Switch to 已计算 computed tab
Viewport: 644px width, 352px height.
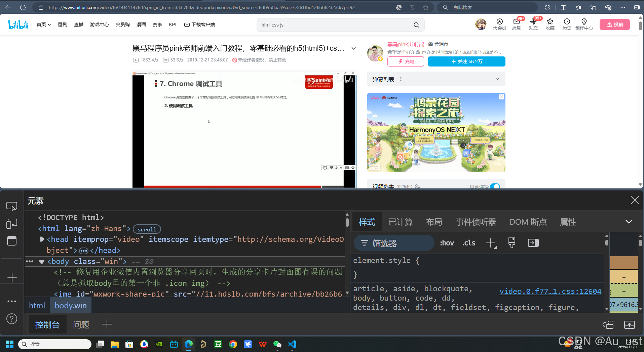pos(401,222)
